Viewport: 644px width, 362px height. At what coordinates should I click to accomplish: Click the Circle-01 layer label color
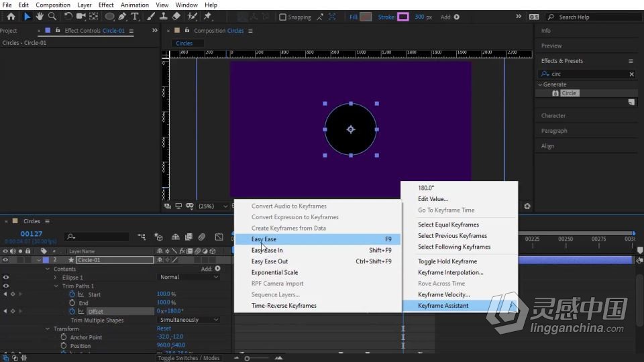(x=46, y=260)
